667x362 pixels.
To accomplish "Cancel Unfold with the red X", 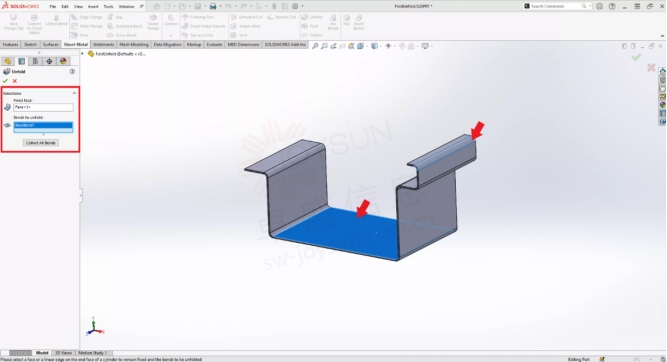I will 15,81.
